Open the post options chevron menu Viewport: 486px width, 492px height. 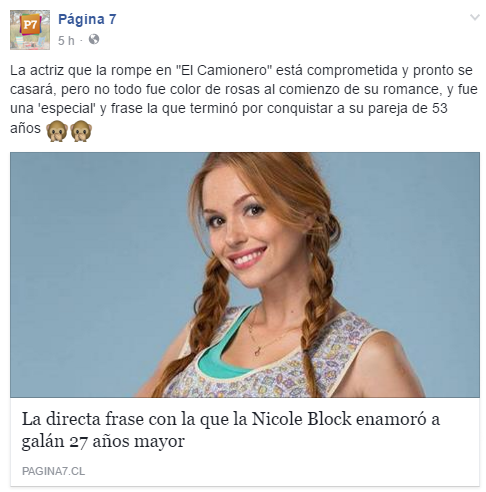pos(474,17)
